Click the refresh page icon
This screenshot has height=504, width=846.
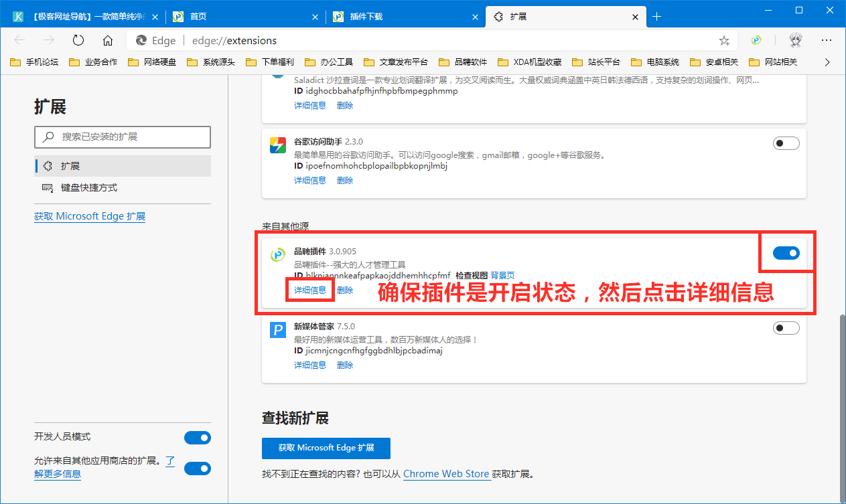[78, 39]
